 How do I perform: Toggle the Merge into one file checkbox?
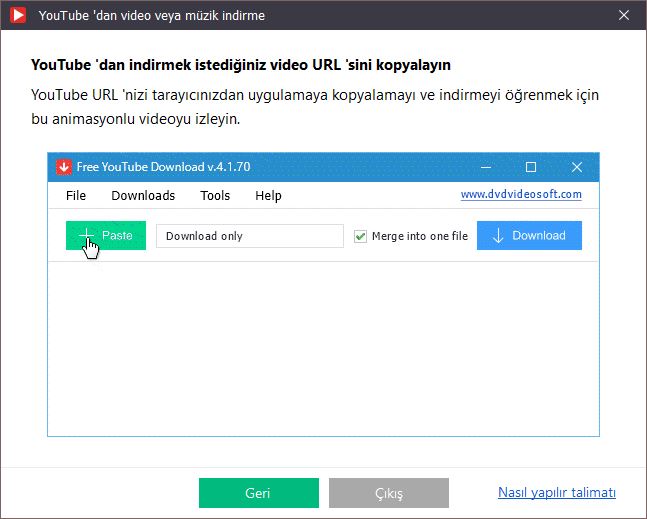(x=360, y=236)
